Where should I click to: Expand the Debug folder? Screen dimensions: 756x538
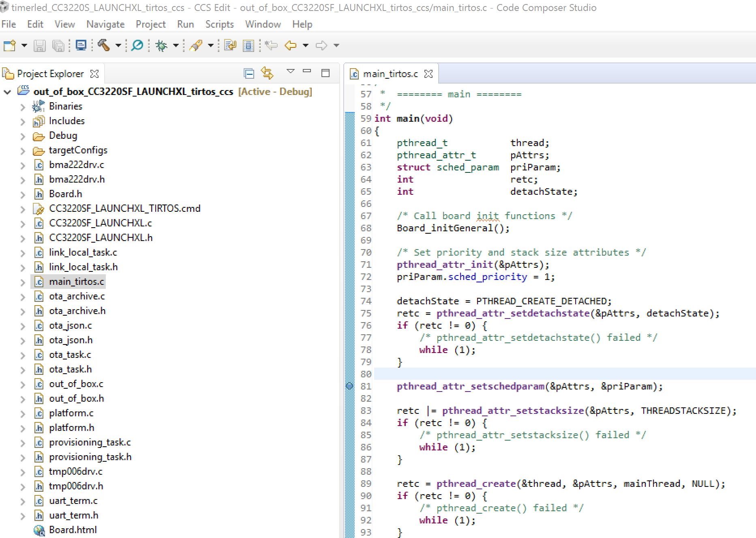(x=23, y=136)
